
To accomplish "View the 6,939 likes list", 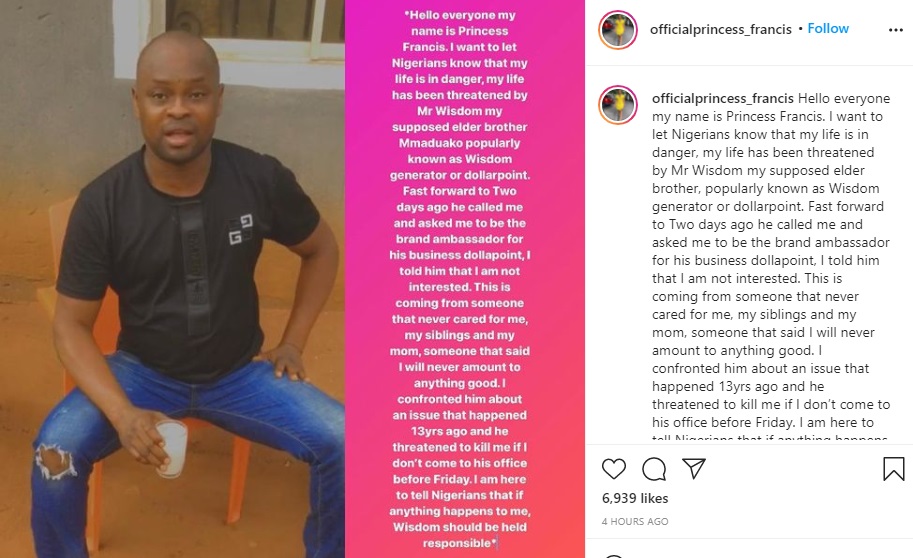I will click(635, 498).
